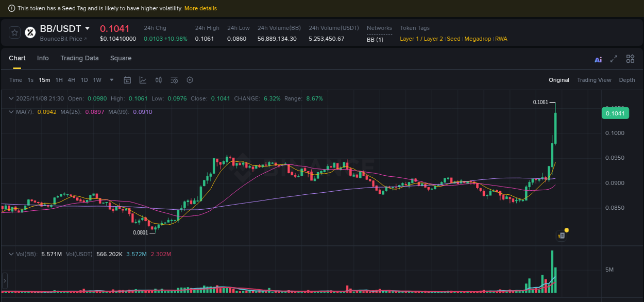This screenshot has width=644, height=302.
Task: Collapse the Vol(BB) volume row chevron
Action: [x=11, y=254]
